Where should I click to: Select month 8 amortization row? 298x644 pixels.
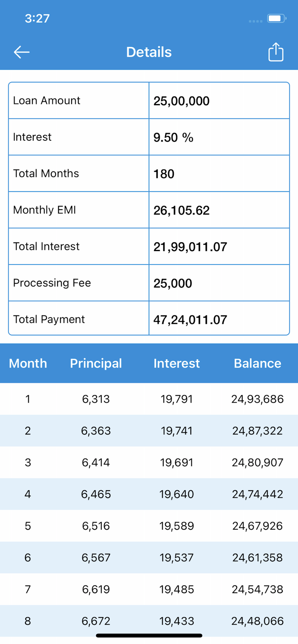149,621
